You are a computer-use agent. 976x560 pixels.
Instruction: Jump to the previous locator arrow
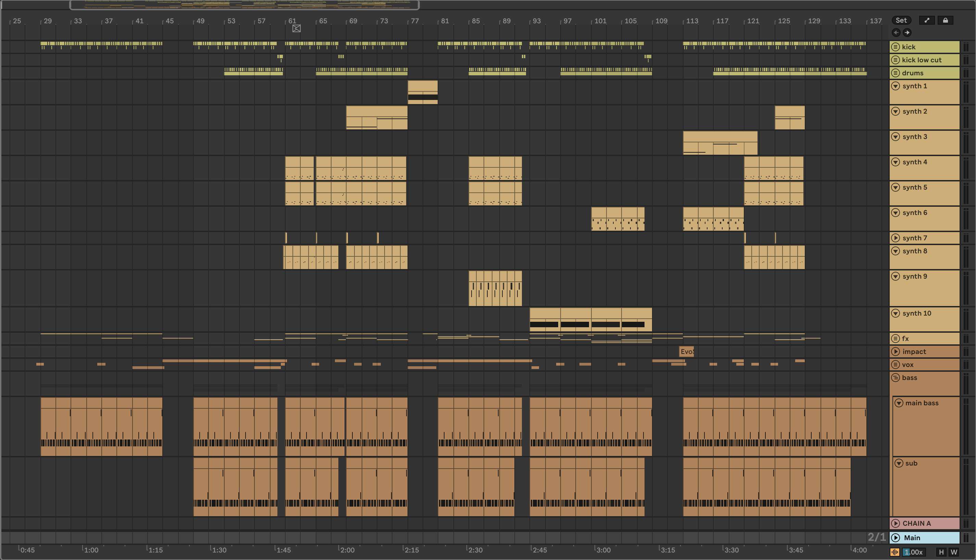(896, 33)
